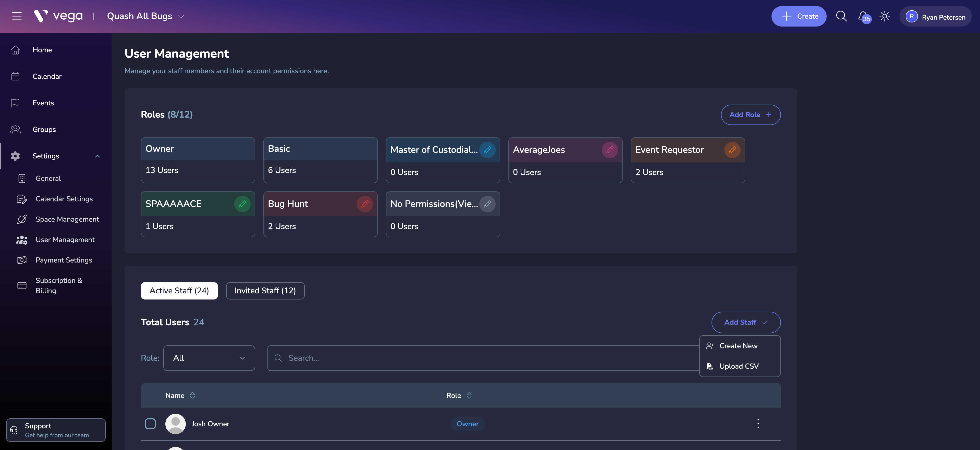Click the notifications bell showing 35 alerts
The height and width of the screenshot is (450, 980).
coord(863,16)
